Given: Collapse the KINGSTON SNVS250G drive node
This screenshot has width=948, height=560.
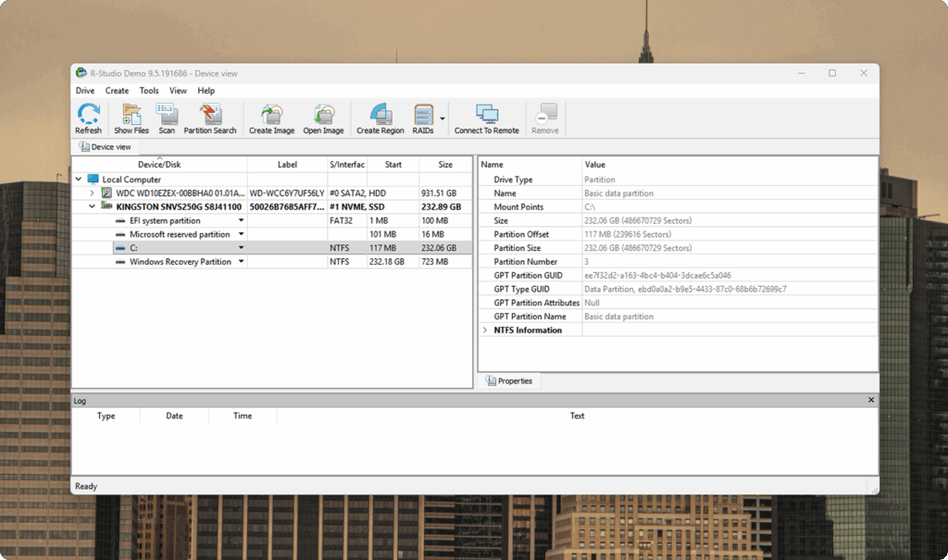Looking at the screenshot, I should pyautogui.click(x=92, y=206).
